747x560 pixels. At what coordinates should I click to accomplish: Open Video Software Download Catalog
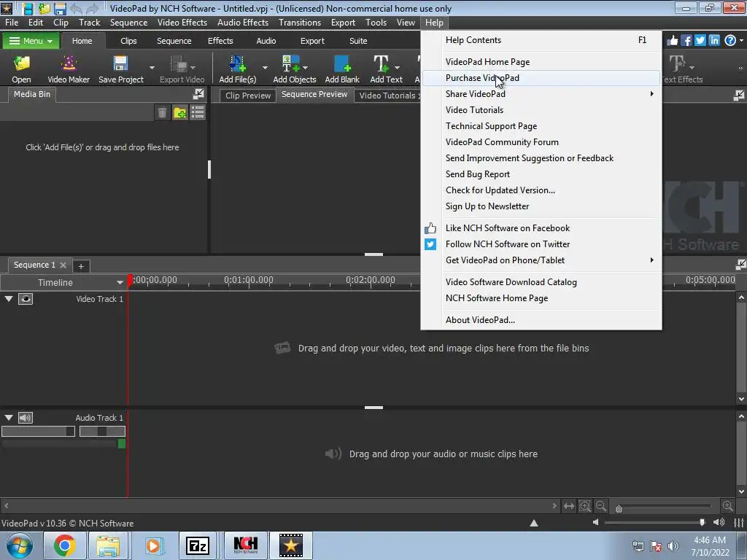pyautogui.click(x=541, y=282)
